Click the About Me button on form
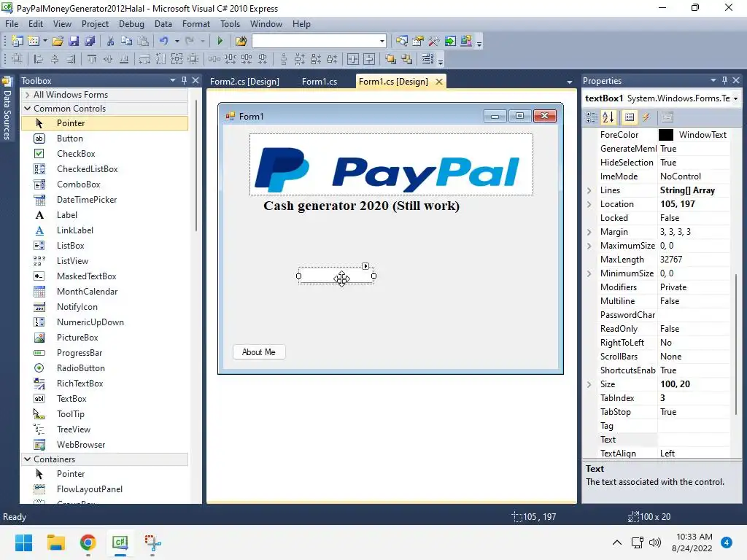 (259, 352)
